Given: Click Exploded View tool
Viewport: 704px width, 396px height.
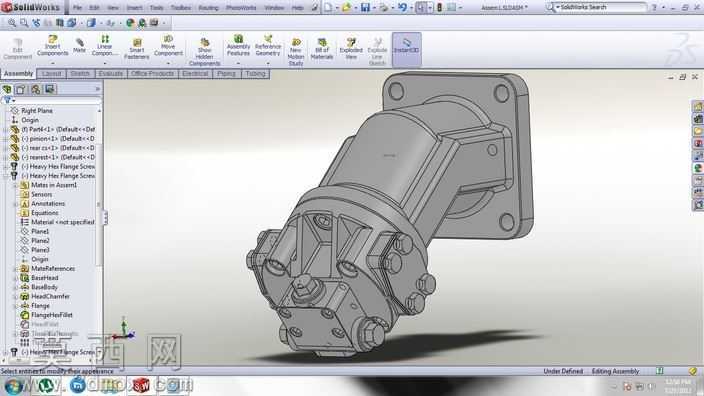Looking at the screenshot, I should click(x=351, y=49).
